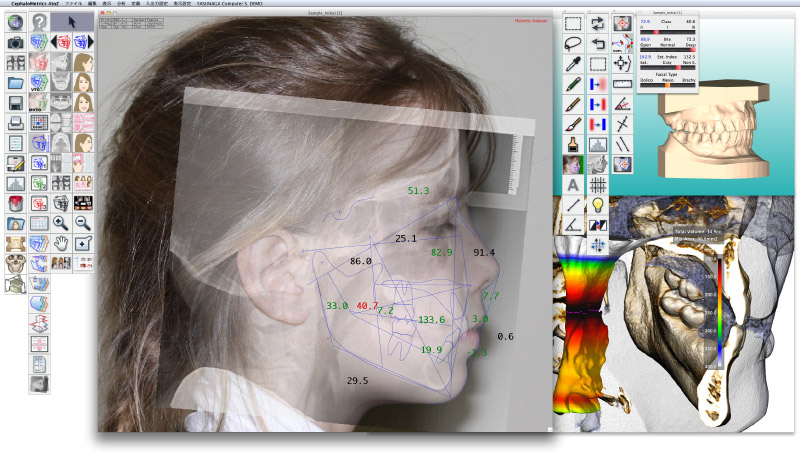Select the rectangular marquee tool

[x=573, y=23]
